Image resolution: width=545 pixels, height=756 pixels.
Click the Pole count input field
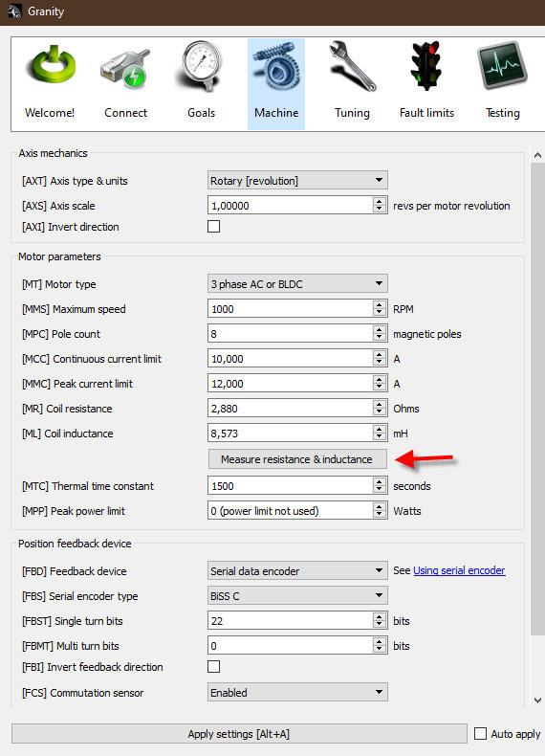point(290,334)
